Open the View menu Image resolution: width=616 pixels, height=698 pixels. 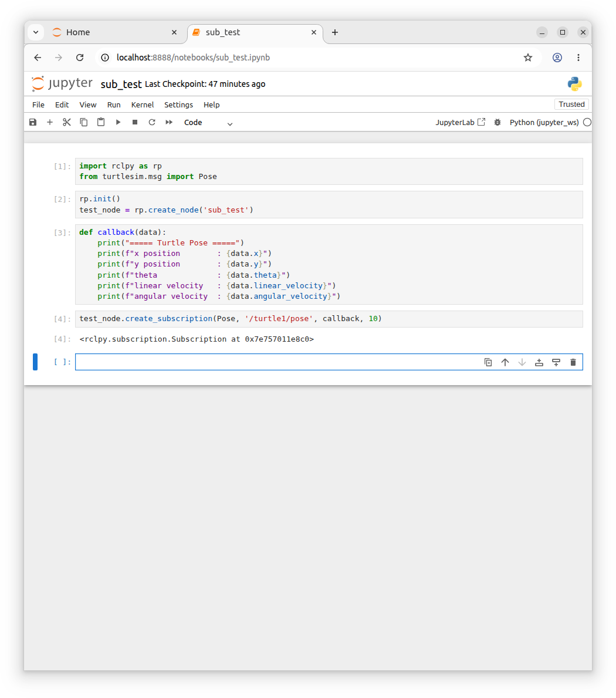[x=87, y=104]
